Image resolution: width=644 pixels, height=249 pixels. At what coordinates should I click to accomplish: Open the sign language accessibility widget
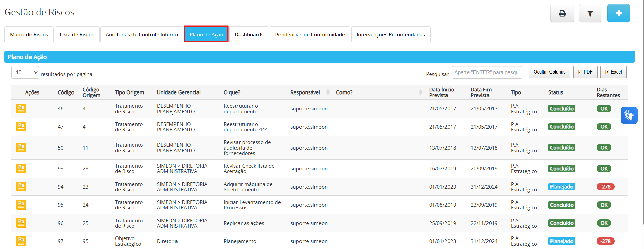click(x=629, y=116)
